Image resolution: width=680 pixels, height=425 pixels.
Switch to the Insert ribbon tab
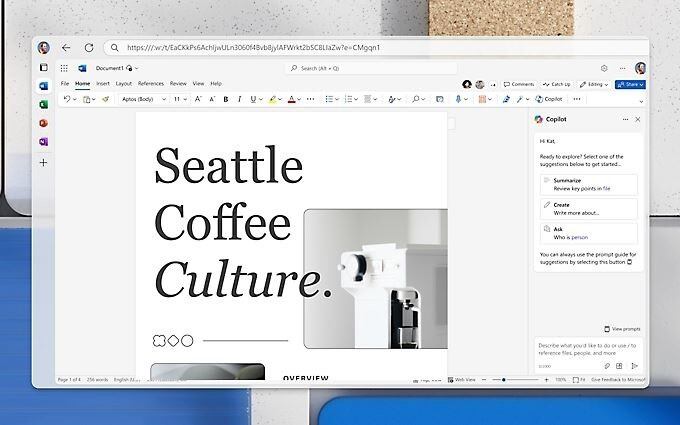[103, 84]
